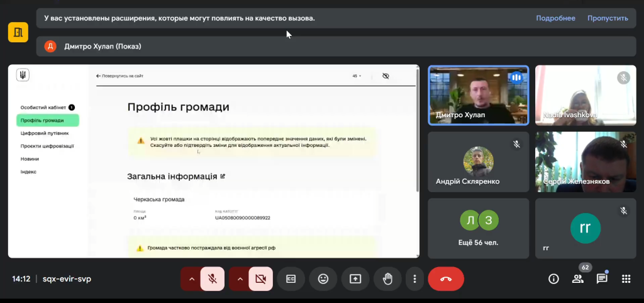
Task: Select Nadiia Ivashkova video tile
Action: (x=586, y=95)
